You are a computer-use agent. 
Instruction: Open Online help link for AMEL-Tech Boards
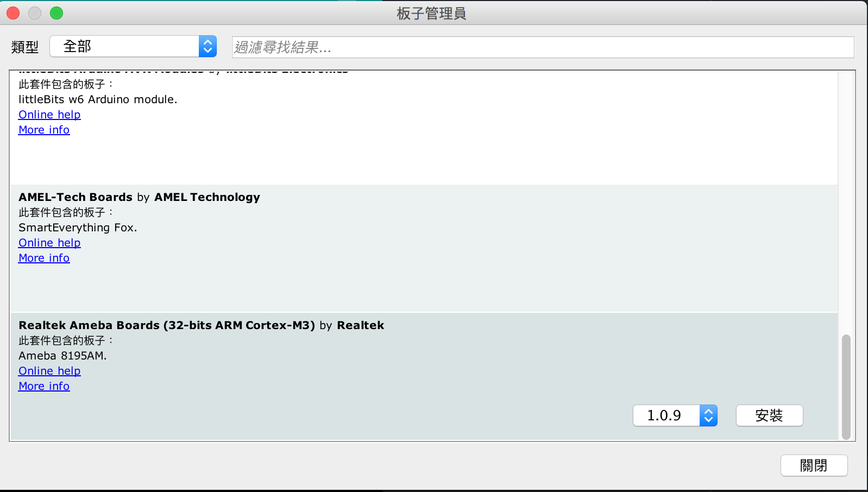tap(49, 243)
